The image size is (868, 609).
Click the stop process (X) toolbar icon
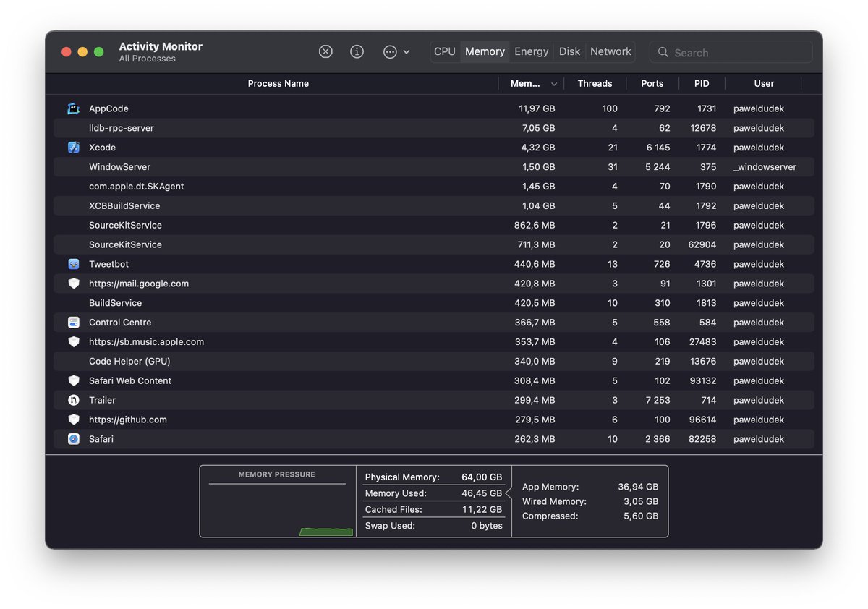[325, 51]
